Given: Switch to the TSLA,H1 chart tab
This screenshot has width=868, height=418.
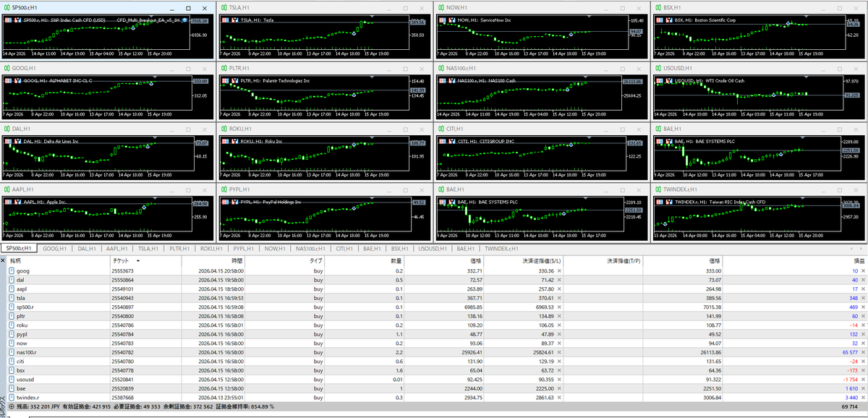Looking at the screenshot, I should pos(149,248).
